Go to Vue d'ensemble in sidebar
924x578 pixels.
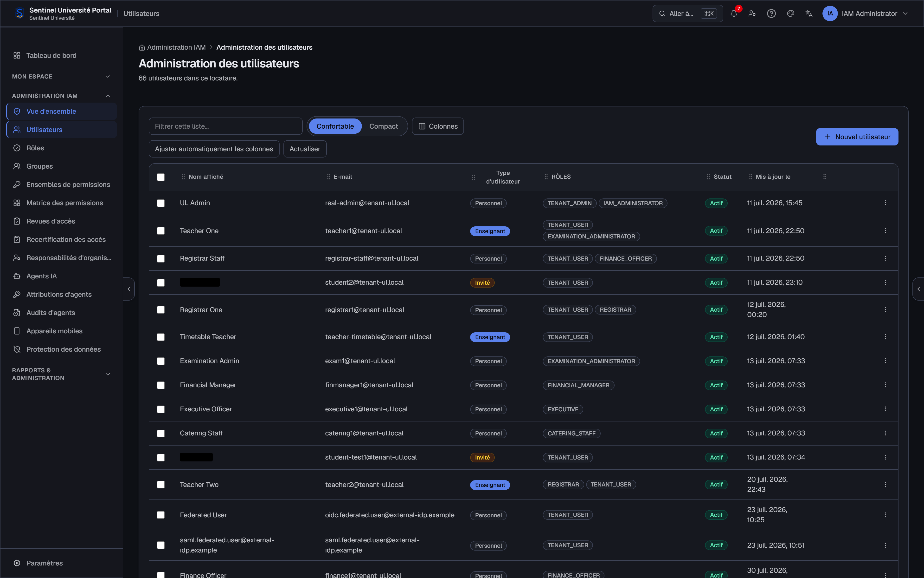pyautogui.click(x=61, y=111)
